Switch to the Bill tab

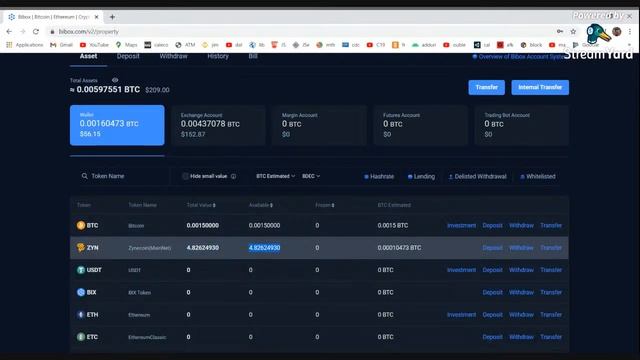pyautogui.click(x=253, y=56)
